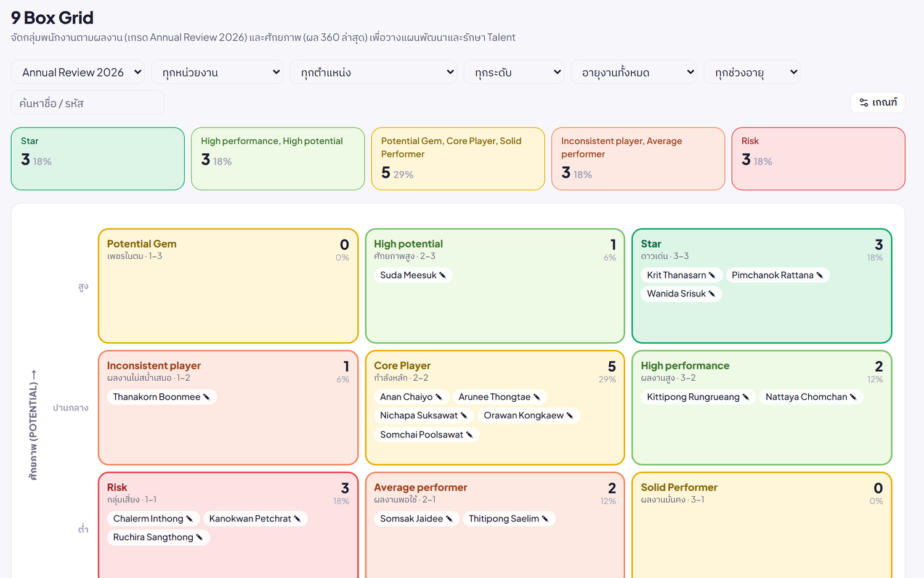Open the Annual Review 2026 dropdown
Viewport: 924px width, 578px height.
tap(78, 72)
